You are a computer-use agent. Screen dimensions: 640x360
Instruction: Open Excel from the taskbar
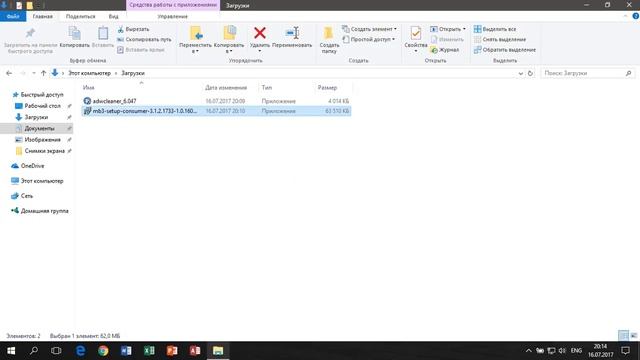(149, 351)
